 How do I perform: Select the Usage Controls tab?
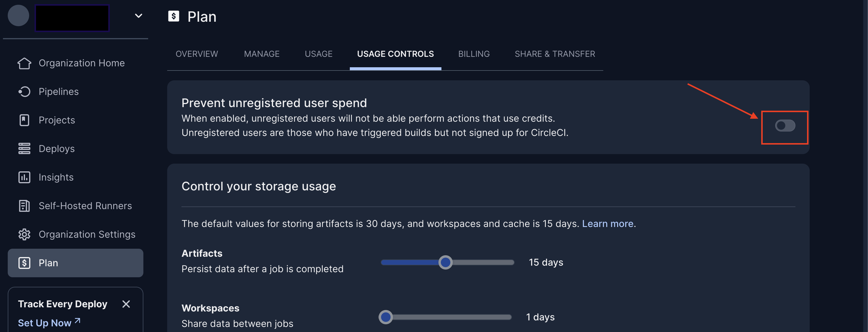[x=396, y=54]
